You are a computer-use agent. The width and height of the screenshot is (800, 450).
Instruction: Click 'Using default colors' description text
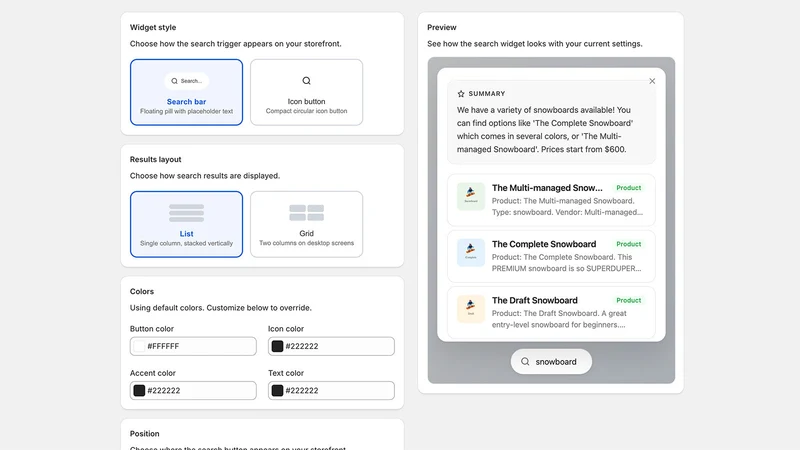(x=220, y=308)
